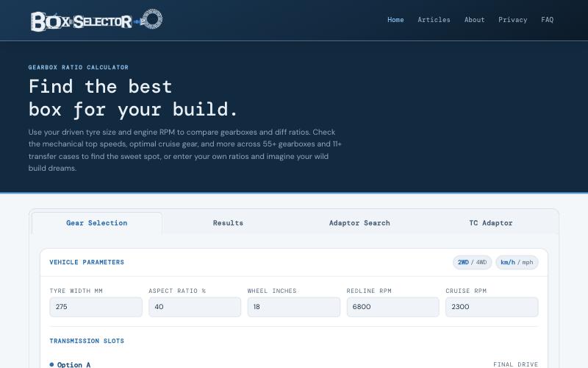Toggle km/h / mph speed units
588x368 pixels.
[x=517, y=262]
